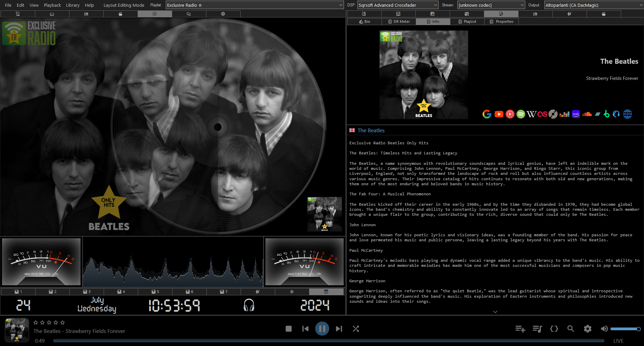Screen dimensions: 644x346
Task: Open the Bandcamp parallelogram icon
Action: [x=597, y=114]
